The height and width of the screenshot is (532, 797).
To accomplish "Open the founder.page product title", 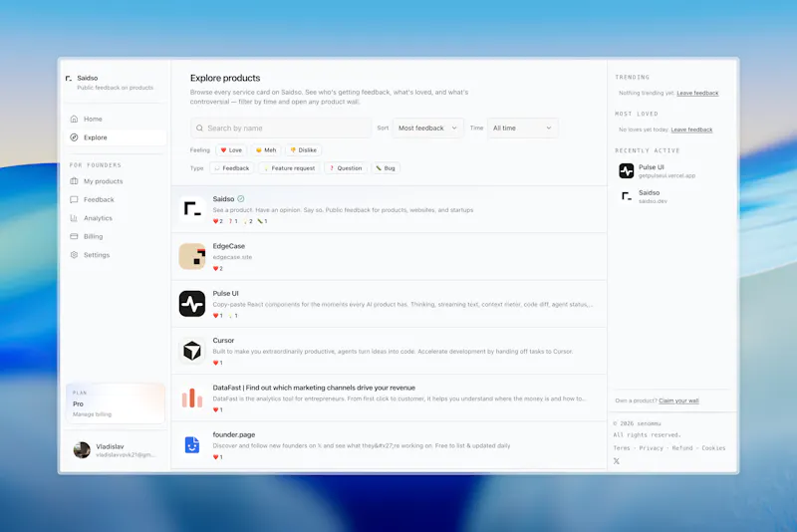I will (234, 435).
